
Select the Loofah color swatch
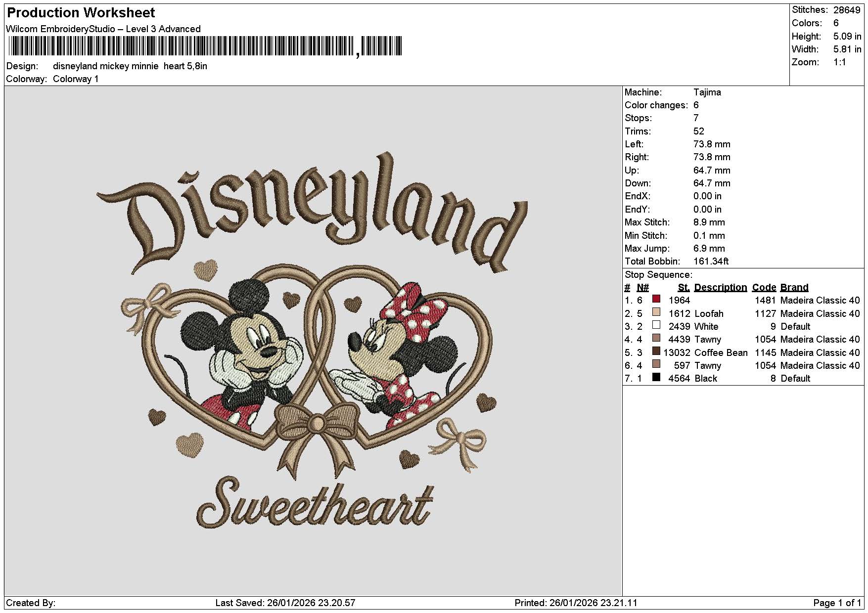[x=656, y=312]
